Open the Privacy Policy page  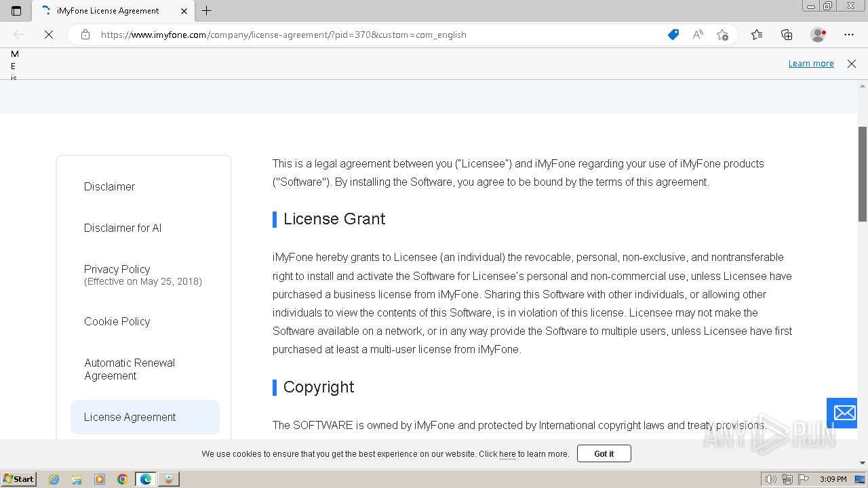(x=117, y=269)
